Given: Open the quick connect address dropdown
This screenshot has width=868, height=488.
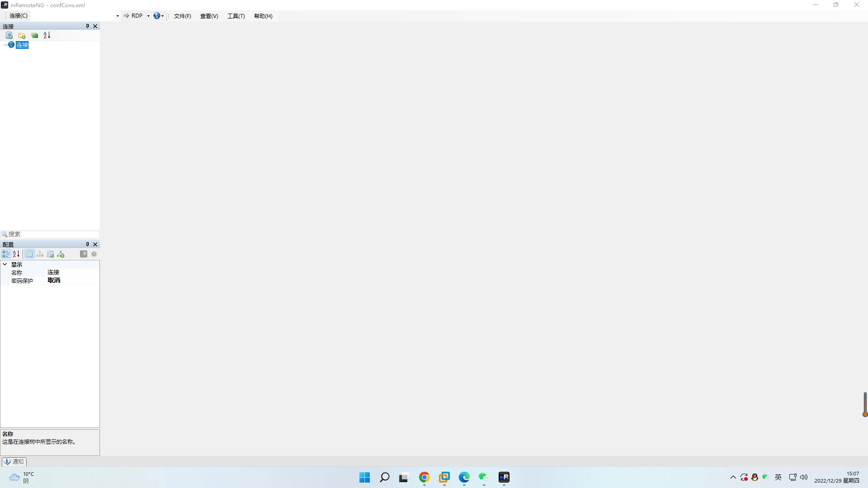Looking at the screenshot, I should tap(118, 16).
